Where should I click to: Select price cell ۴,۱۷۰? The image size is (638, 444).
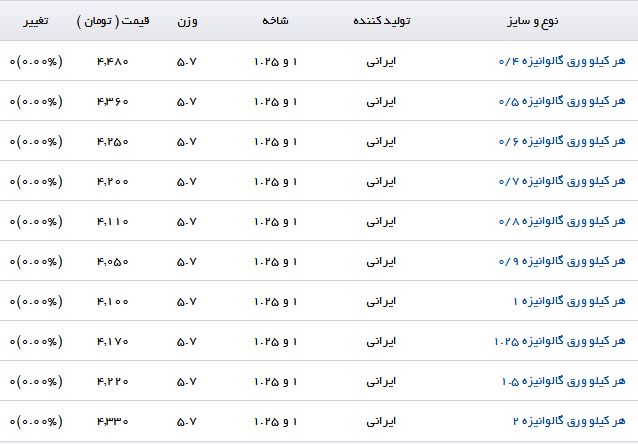pos(113,342)
